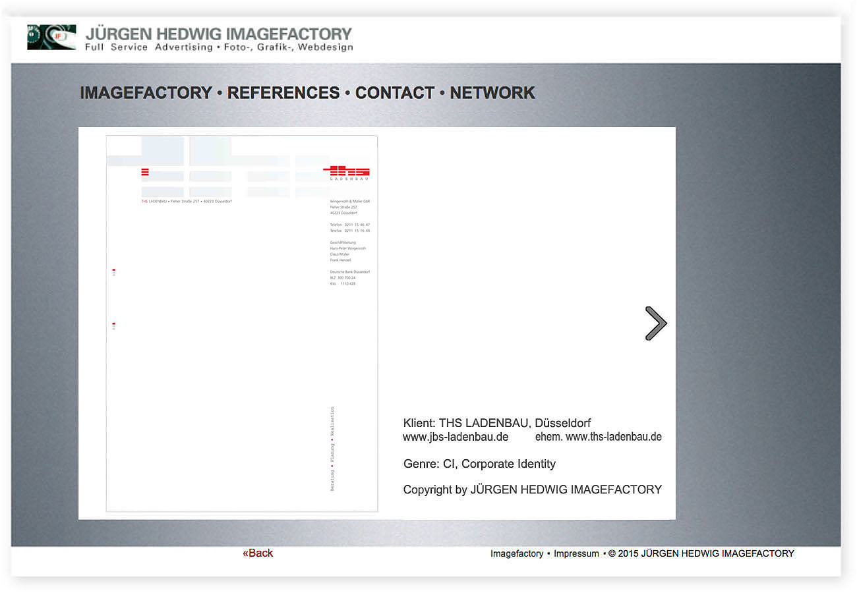The image size is (857, 616).
Task: Click the © 2015 copyright footer text
Action: (x=701, y=554)
